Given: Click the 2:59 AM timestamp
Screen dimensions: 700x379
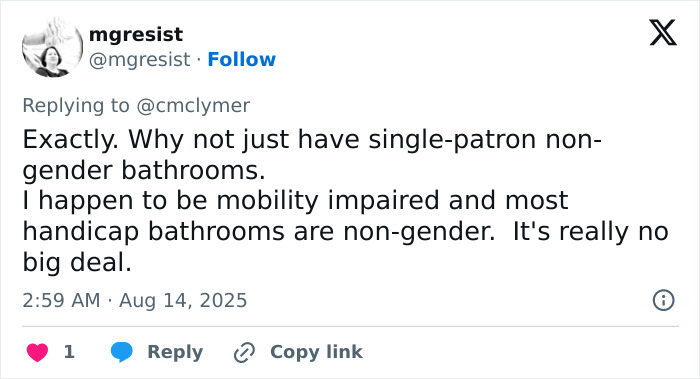Looking at the screenshot, I should click(x=61, y=300).
